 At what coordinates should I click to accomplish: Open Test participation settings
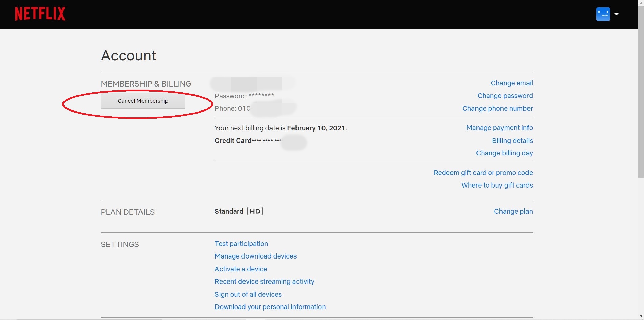pyautogui.click(x=241, y=244)
